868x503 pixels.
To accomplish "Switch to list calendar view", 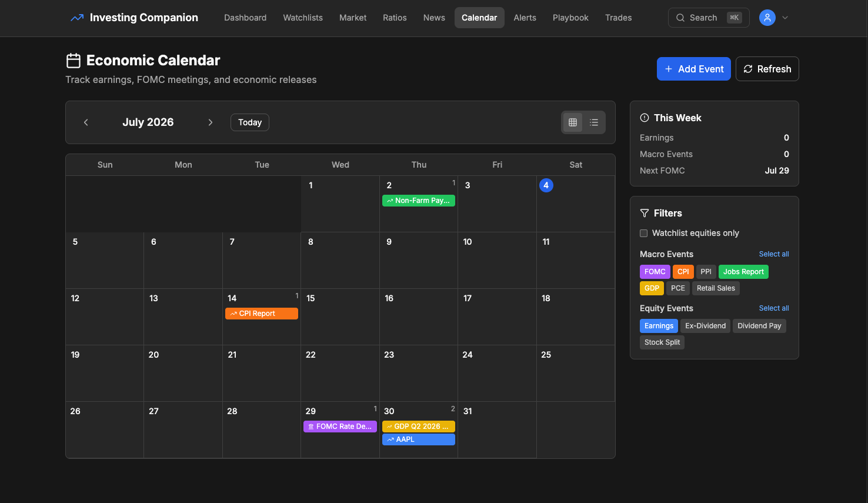I will (x=594, y=122).
